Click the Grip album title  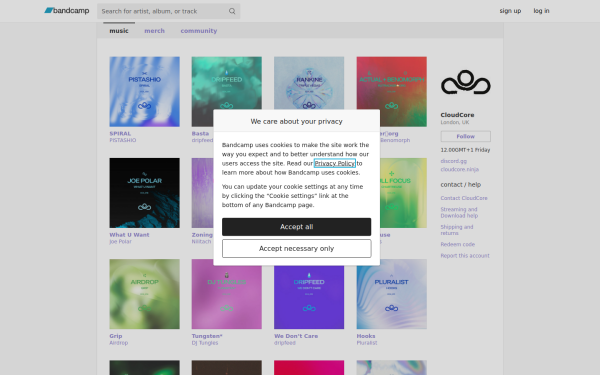click(x=116, y=336)
